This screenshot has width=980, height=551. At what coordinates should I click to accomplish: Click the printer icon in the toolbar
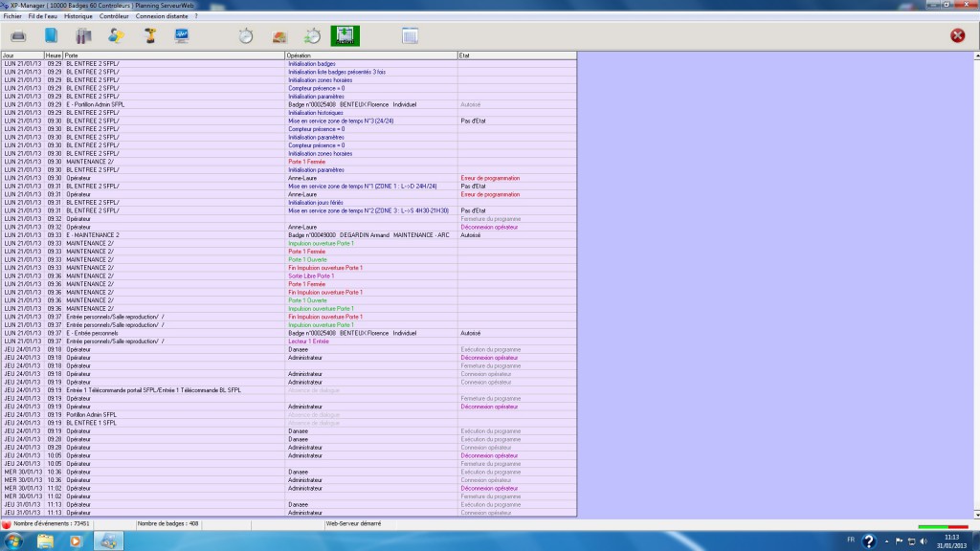click(x=18, y=36)
